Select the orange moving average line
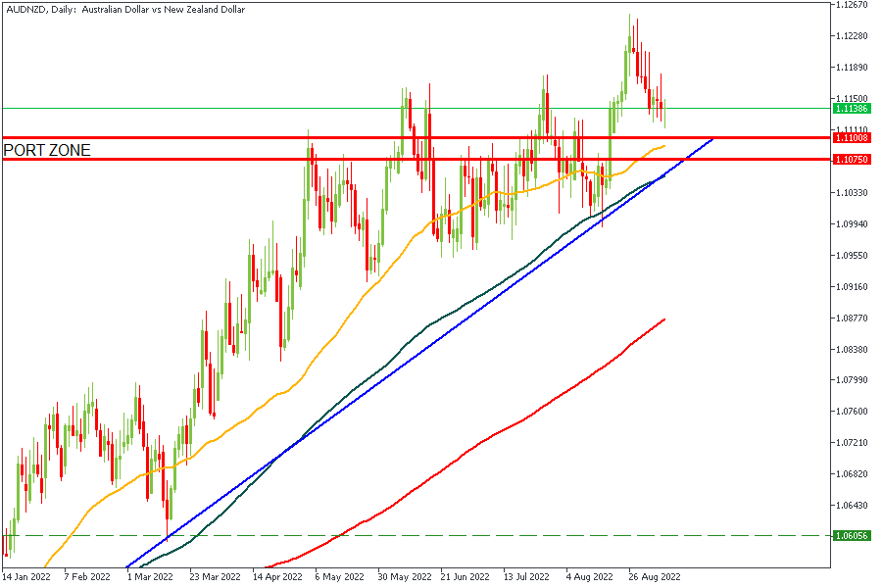The height and width of the screenshot is (588, 882). click(323, 363)
